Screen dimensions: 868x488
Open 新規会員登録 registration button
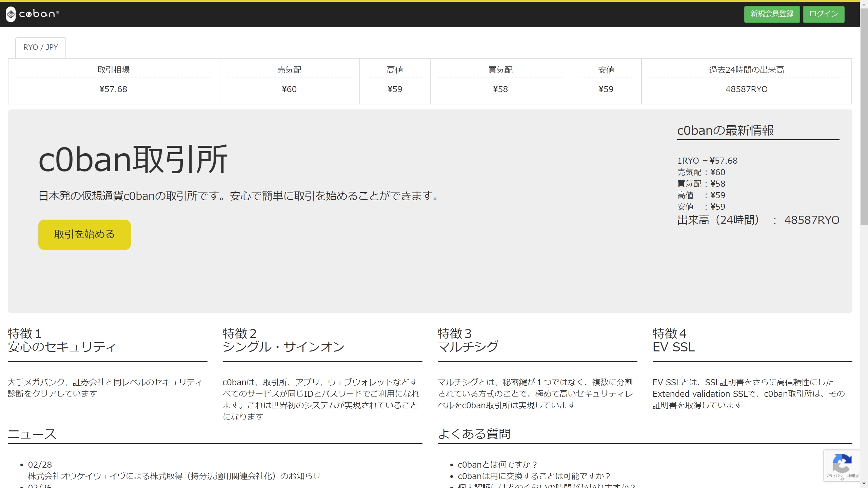pyautogui.click(x=772, y=14)
